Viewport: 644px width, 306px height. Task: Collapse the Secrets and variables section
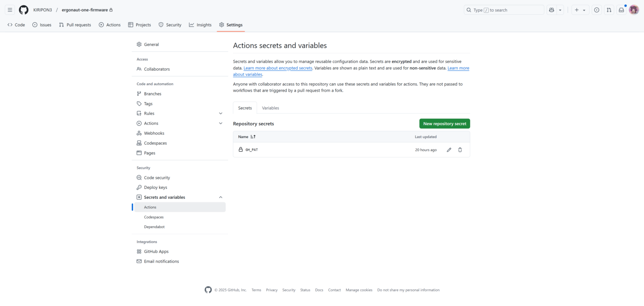pyautogui.click(x=221, y=198)
